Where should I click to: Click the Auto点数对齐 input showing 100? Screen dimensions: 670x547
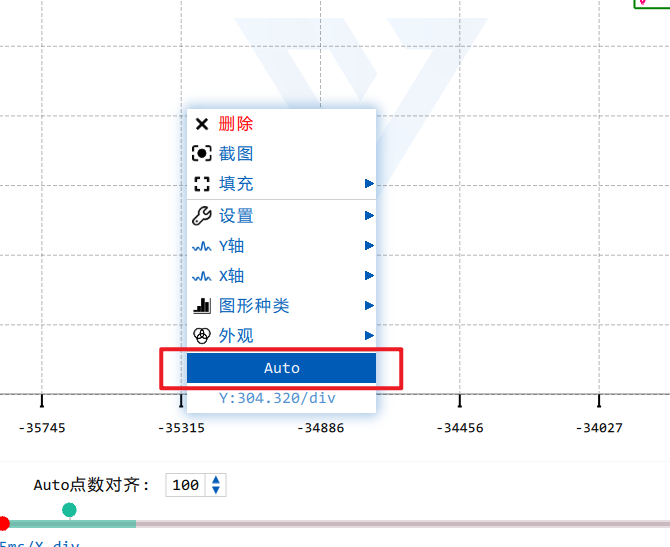(185, 485)
